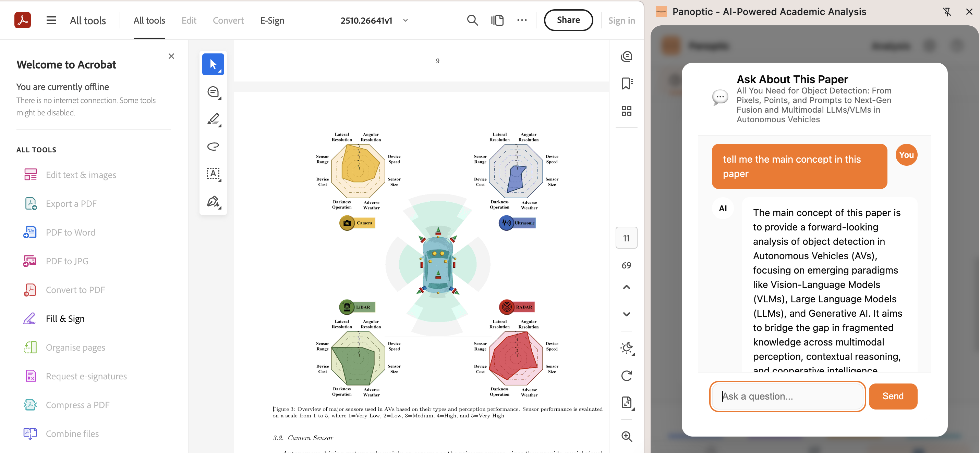Pin the Panoptic side panel

coord(947,12)
